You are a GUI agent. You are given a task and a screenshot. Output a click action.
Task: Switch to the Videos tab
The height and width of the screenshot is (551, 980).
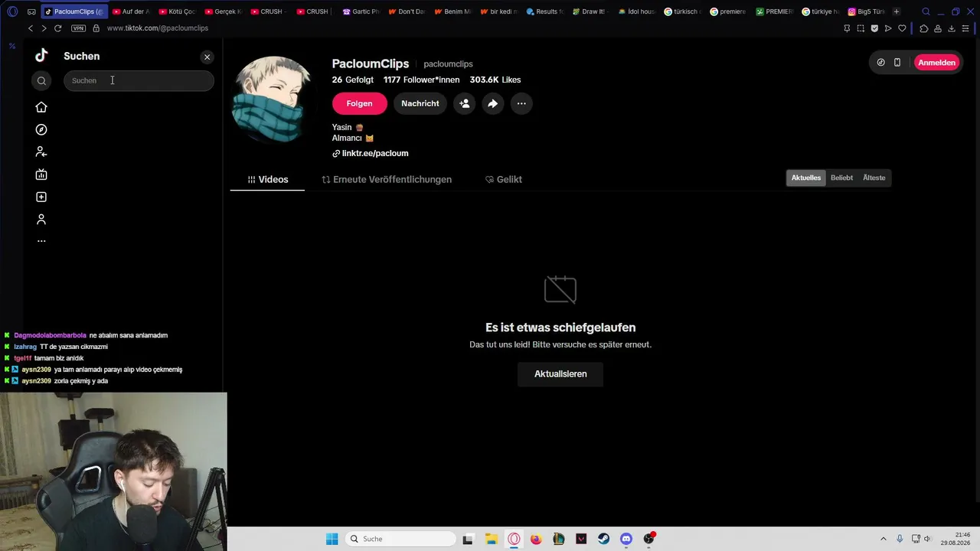click(x=267, y=179)
